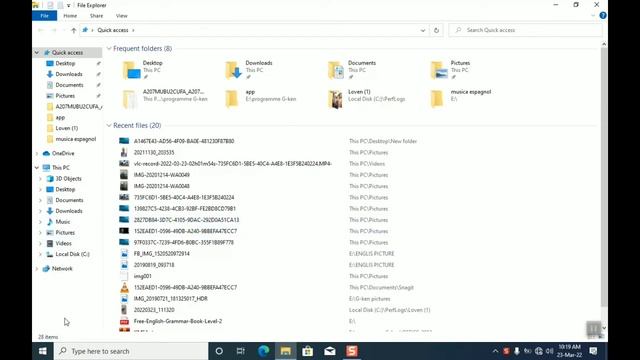Click the taskbar search box
This screenshot has width=640, height=360.
[x=131, y=351]
